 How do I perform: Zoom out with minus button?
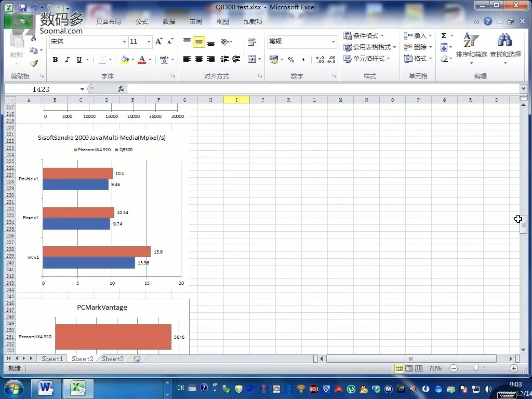[454, 368]
